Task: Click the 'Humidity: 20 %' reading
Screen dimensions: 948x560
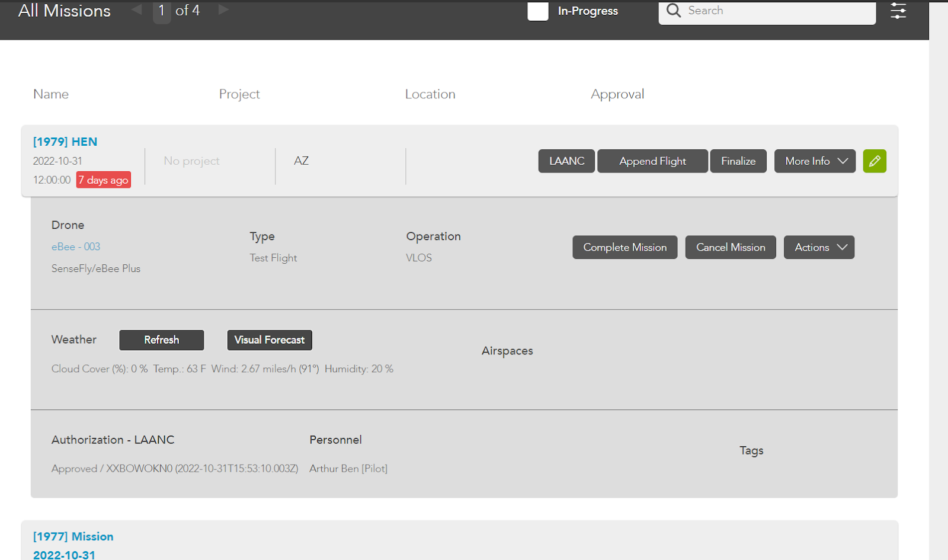Action: tap(359, 369)
